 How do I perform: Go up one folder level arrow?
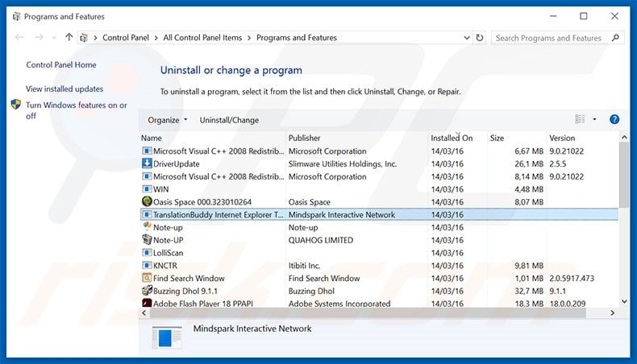click(x=69, y=37)
